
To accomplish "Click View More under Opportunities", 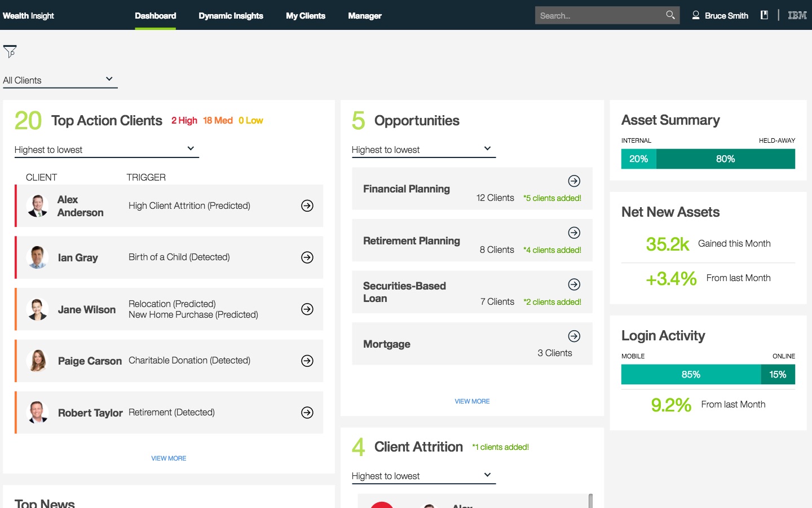I will click(x=472, y=401).
